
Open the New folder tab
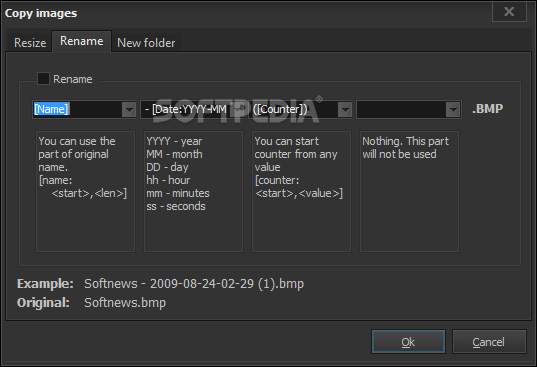pyautogui.click(x=146, y=43)
